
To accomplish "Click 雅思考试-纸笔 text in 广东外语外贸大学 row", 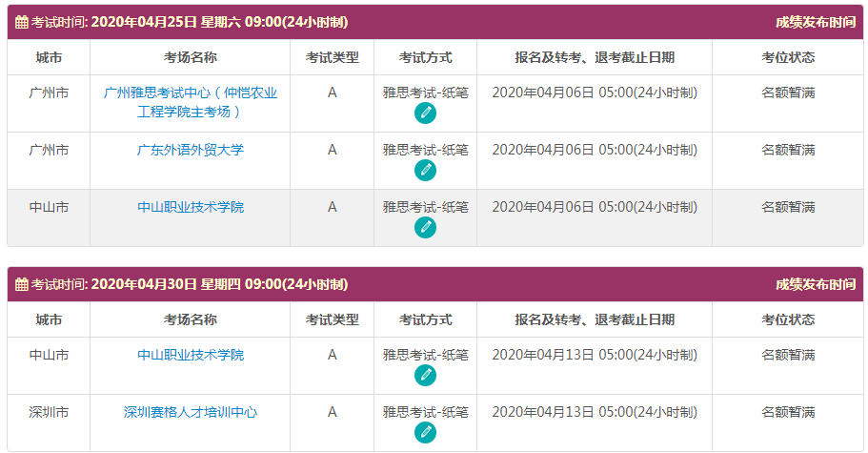I will 425,150.
